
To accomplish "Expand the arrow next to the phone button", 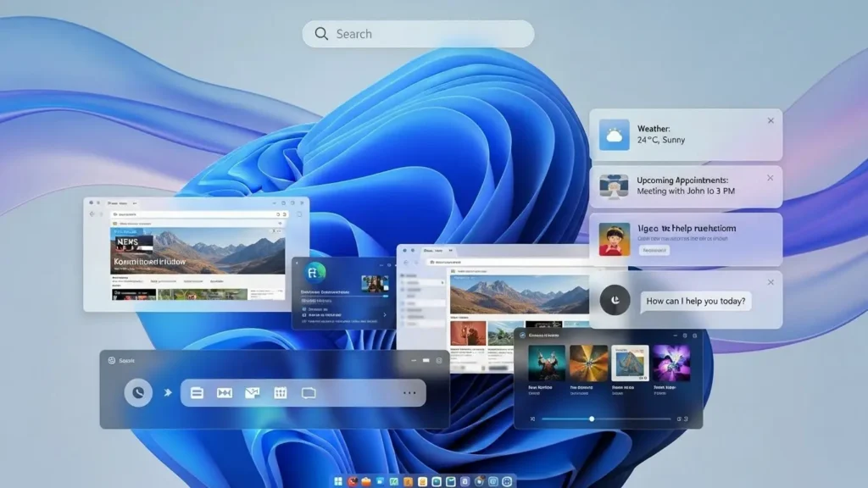I will click(x=169, y=392).
